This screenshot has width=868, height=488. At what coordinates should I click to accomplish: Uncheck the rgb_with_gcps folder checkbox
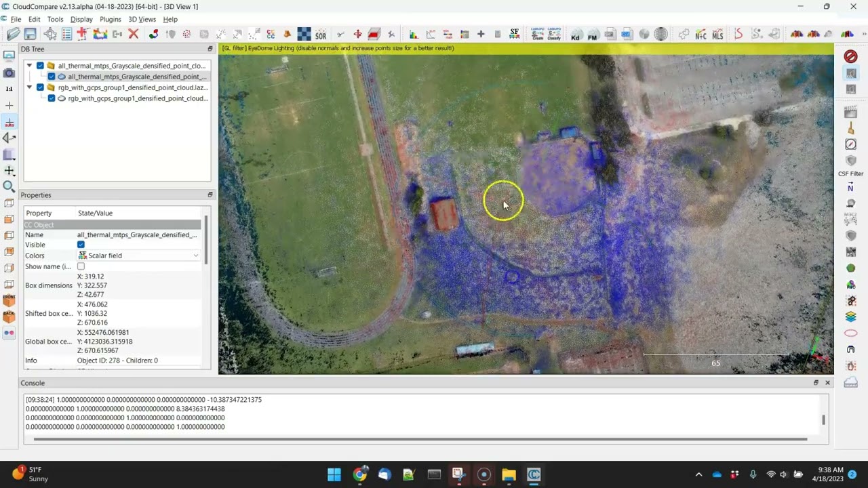coord(40,87)
